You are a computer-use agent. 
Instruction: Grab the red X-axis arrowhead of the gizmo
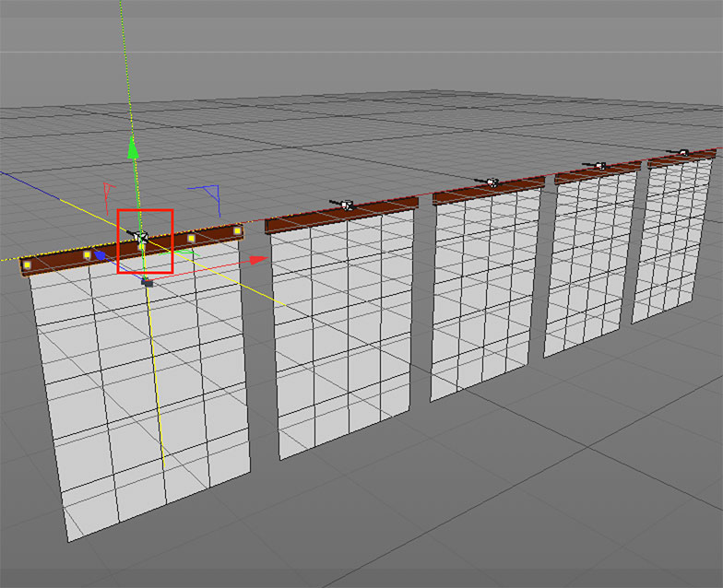[258, 260]
